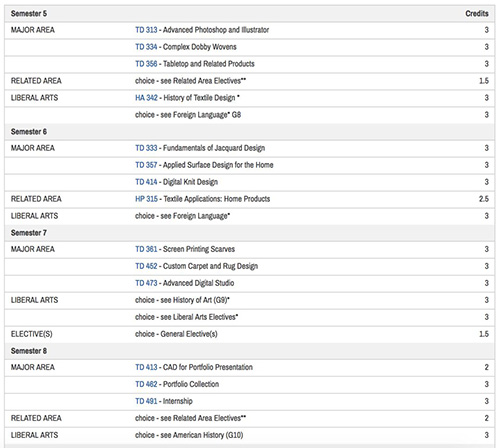Click the TD 473 Advanced Digital Studio link
The height and width of the screenshot is (448, 500).
(x=146, y=283)
